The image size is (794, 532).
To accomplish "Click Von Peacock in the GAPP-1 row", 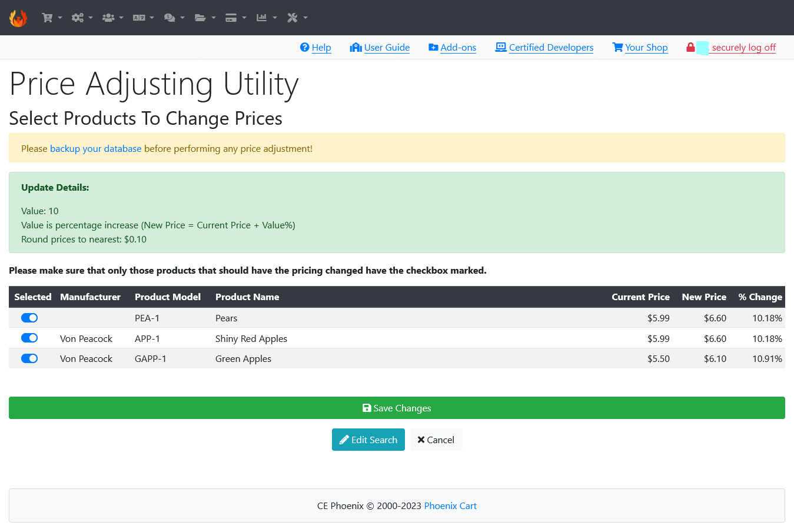I will (x=86, y=359).
